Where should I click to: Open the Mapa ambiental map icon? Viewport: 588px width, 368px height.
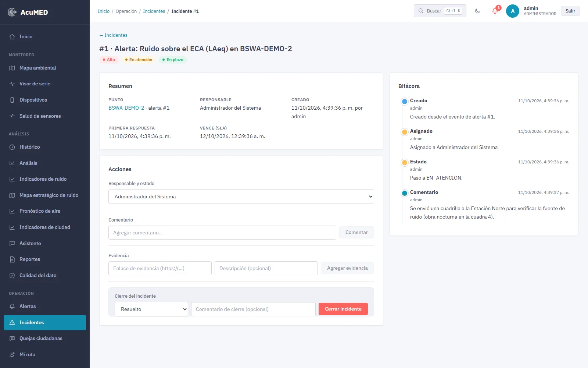(x=12, y=68)
